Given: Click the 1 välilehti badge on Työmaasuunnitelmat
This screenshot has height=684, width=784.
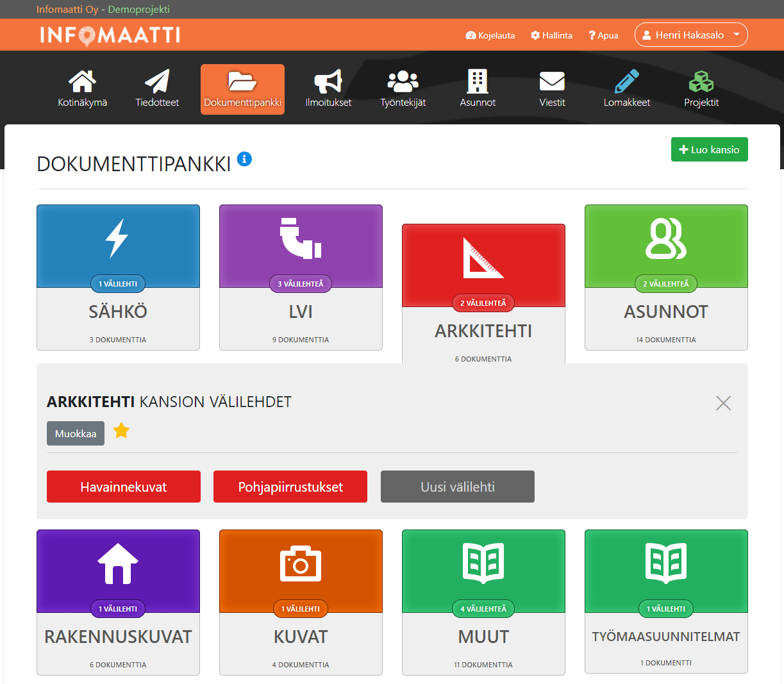Looking at the screenshot, I should [x=666, y=608].
